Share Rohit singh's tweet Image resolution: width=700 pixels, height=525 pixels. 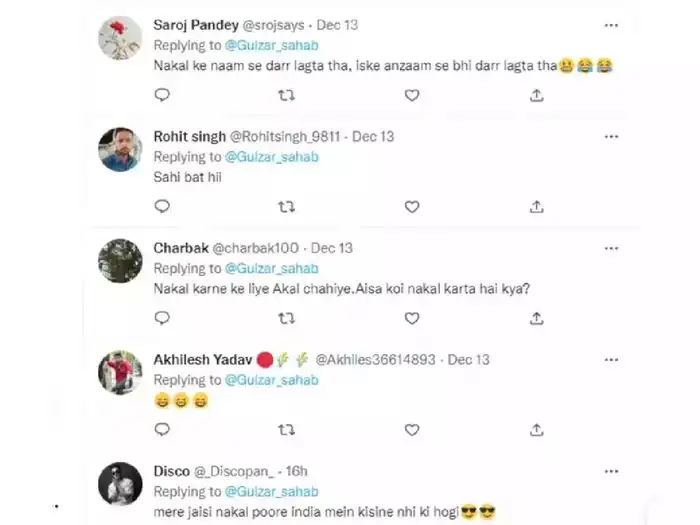(x=536, y=207)
